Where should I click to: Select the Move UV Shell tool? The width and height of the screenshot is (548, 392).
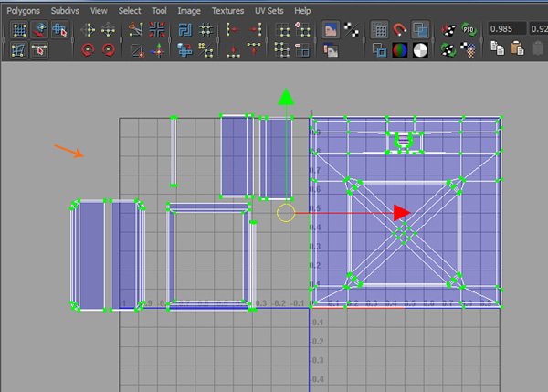tap(40, 30)
